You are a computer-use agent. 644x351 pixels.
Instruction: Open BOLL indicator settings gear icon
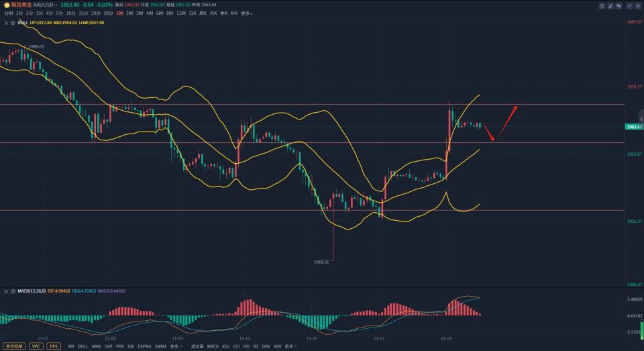pyautogui.click(x=13, y=22)
